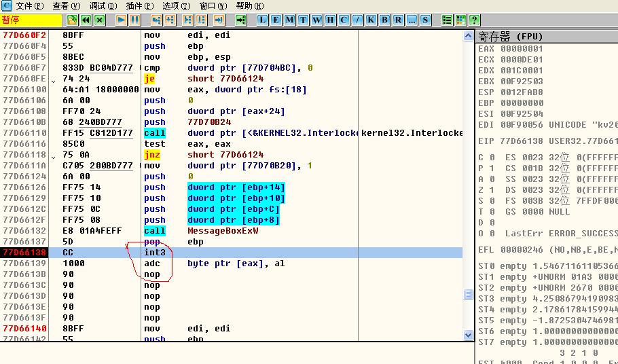Open the 窗口(W) menu

tap(213, 6)
